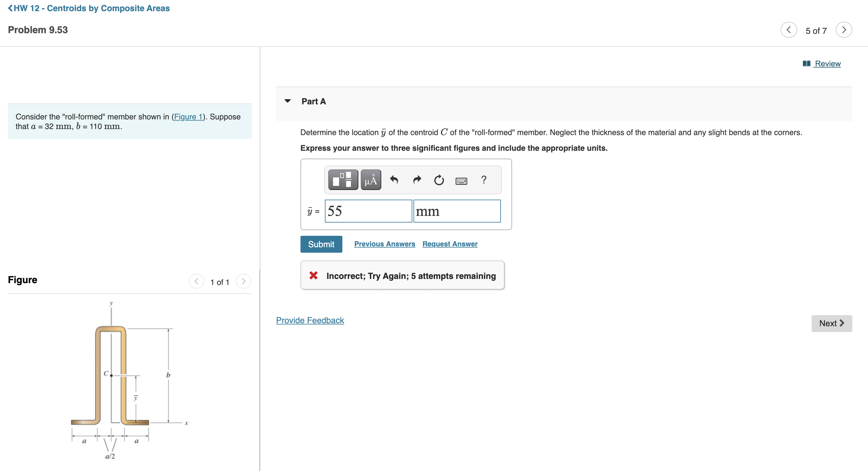This screenshot has width=868, height=471.
Task: Click Request Answer link
Action: coord(449,244)
